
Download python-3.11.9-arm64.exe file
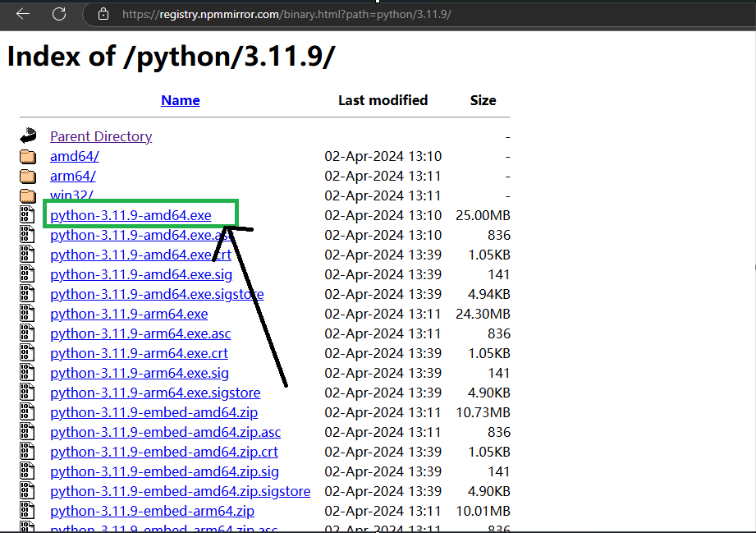coord(129,314)
